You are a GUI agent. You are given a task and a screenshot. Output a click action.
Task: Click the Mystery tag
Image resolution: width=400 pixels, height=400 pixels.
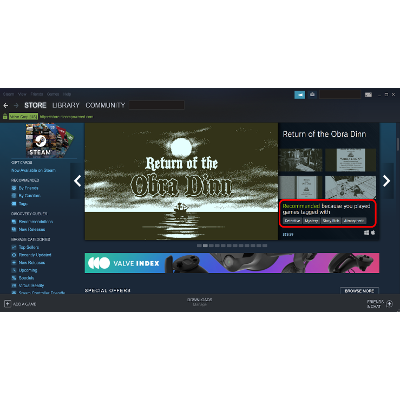point(311,221)
